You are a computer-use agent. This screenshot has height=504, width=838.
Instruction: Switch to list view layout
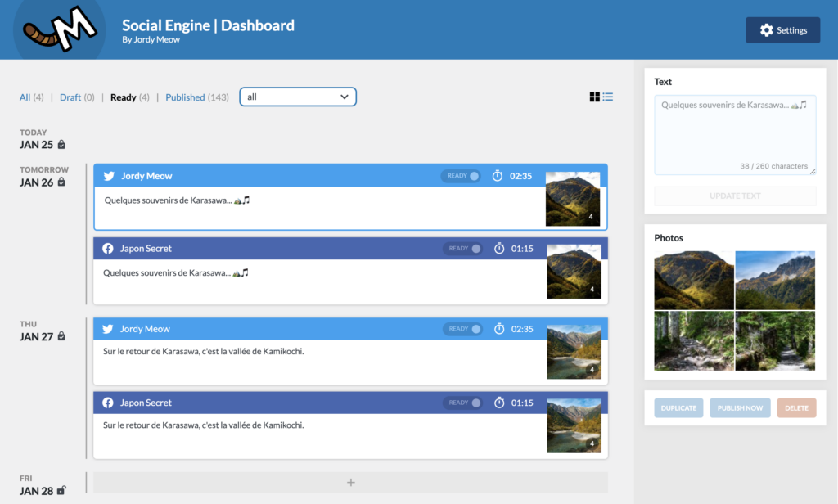[607, 97]
